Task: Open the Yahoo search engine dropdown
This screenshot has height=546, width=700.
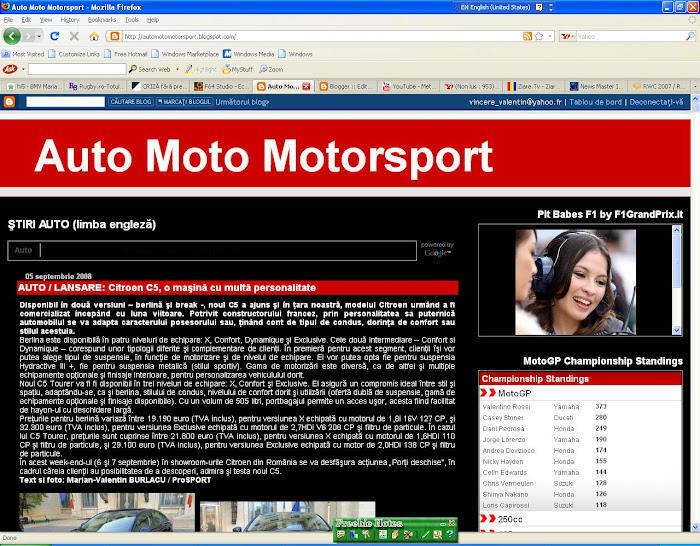Action: (x=568, y=36)
